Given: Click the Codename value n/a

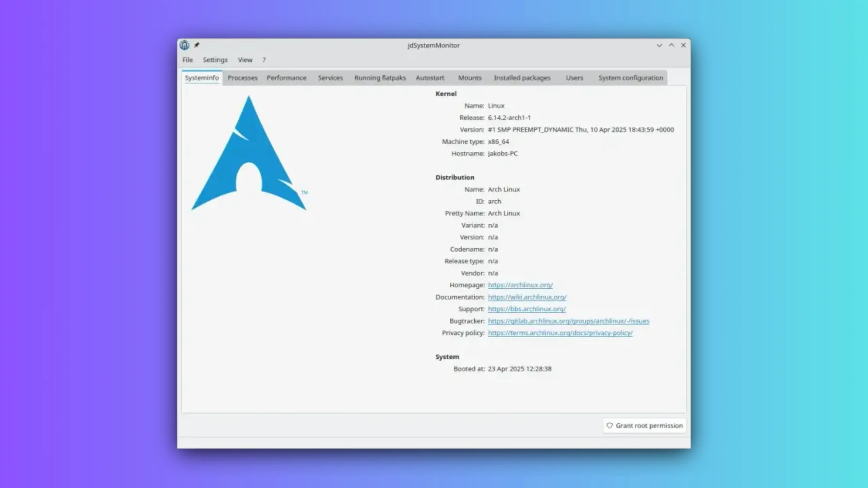Looking at the screenshot, I should tap(493, 249).
